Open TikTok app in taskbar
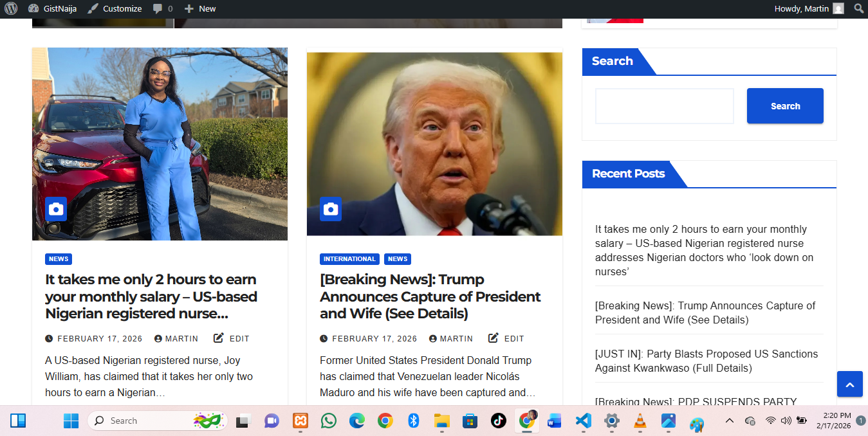The height and width of the screenshot is (436, 868). [498, 421]
